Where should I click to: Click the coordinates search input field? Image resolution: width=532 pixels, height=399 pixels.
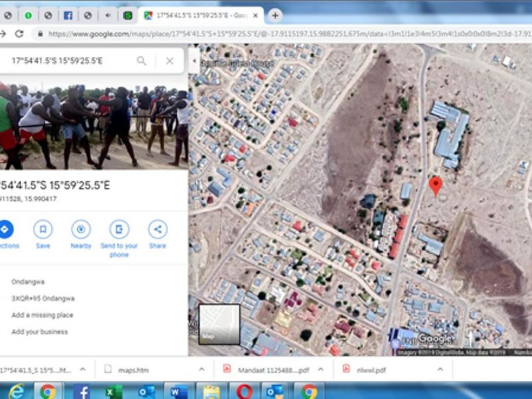click(x=68, y=61)
